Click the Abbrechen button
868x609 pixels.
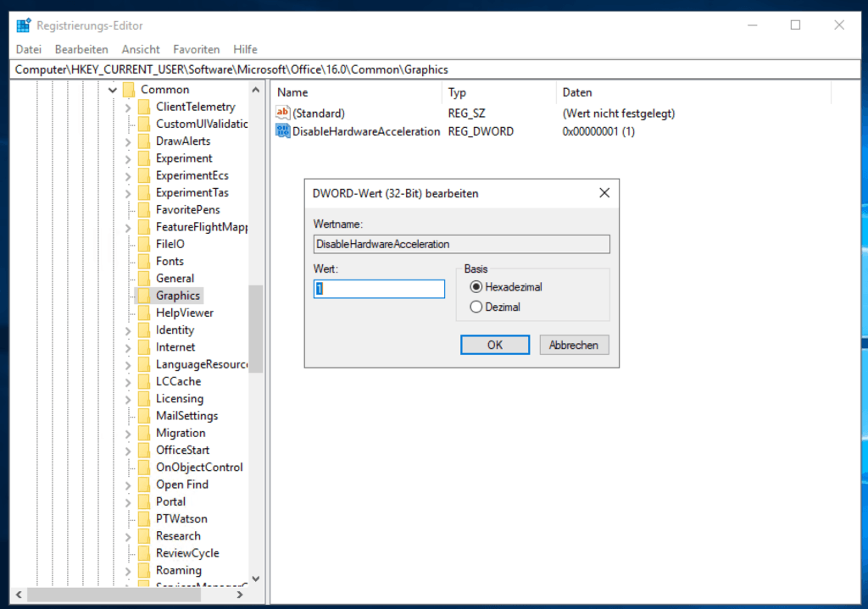coord(574,345)
